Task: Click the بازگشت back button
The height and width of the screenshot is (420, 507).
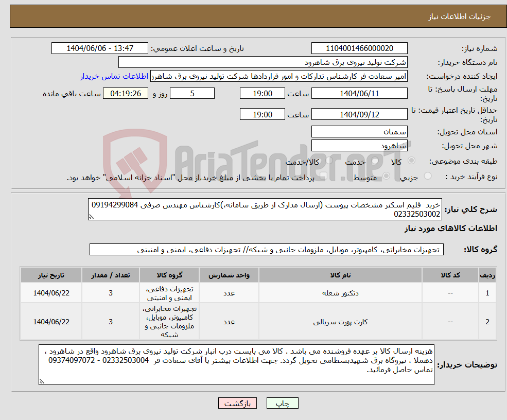Action: (237, 403)
